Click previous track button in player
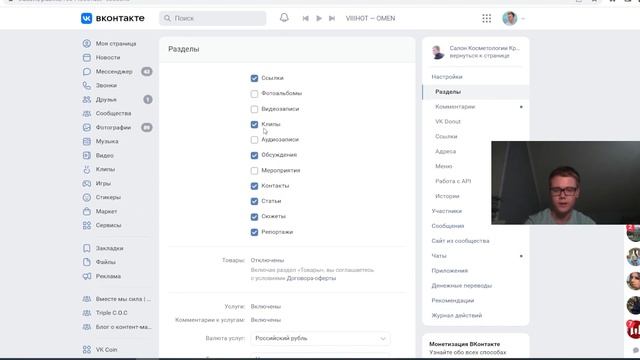Image resolution: width=640 pixels, height=360 pixels. pyautogui.click(x=305, y=18)
